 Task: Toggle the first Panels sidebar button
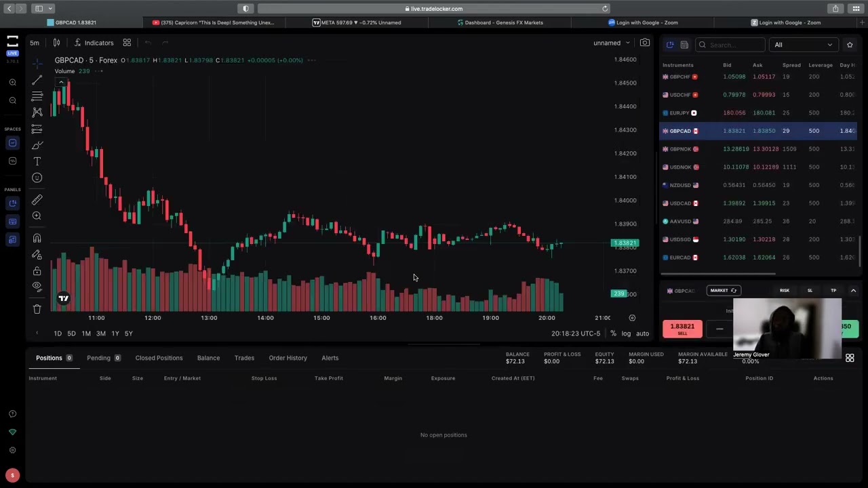12,203
